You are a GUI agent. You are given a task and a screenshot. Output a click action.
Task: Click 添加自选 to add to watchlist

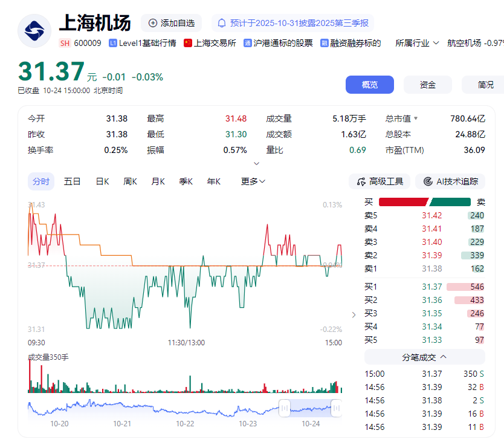[x=171, y=23]
